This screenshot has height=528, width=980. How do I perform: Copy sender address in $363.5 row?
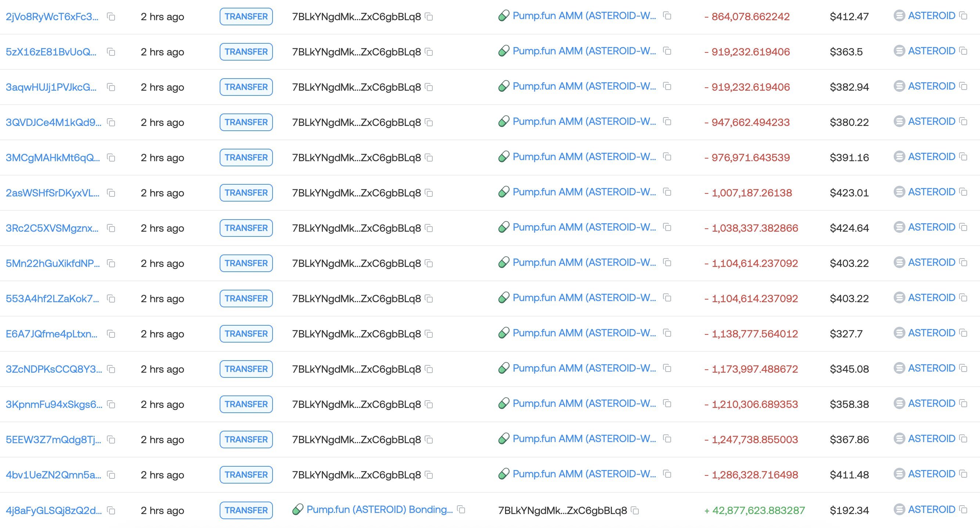pyautogui.click(x=429, y=52)
